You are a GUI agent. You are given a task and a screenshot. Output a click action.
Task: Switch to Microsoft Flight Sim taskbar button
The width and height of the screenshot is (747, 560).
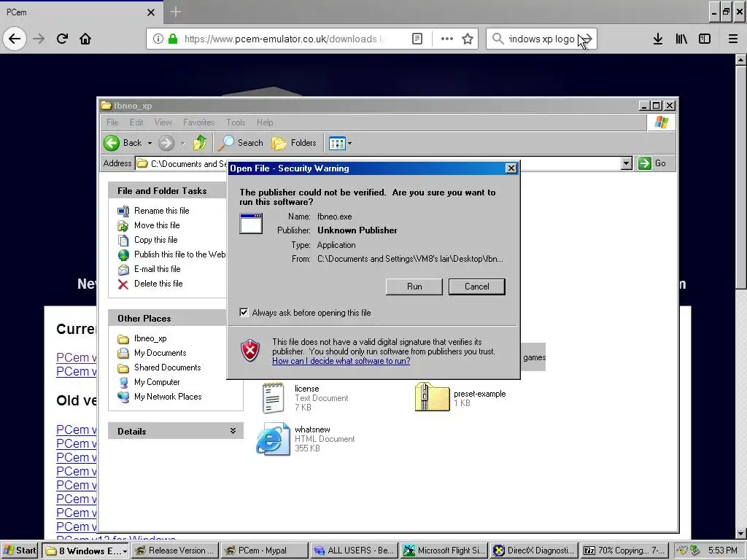pyautogui.click(x=444, y=551)
